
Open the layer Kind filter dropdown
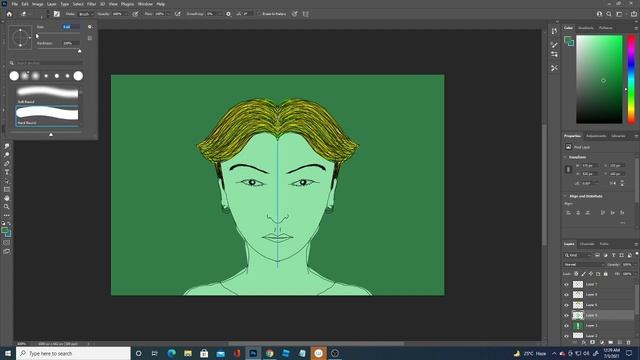point(578,255)
